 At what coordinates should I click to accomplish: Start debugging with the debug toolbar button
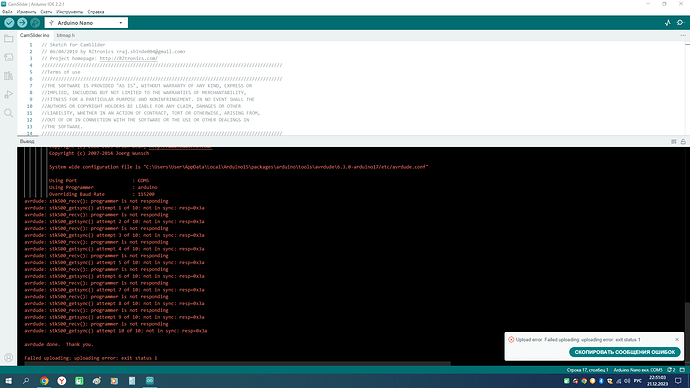coord(35,23)
